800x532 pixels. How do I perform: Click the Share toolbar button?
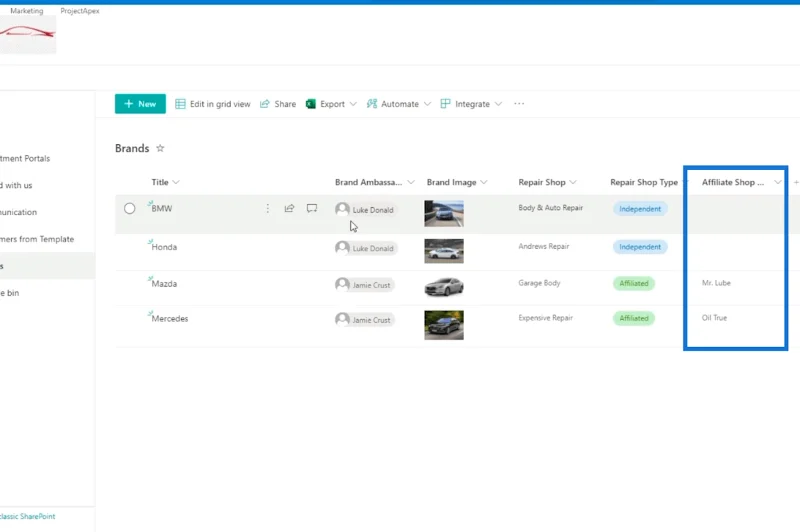278,104
